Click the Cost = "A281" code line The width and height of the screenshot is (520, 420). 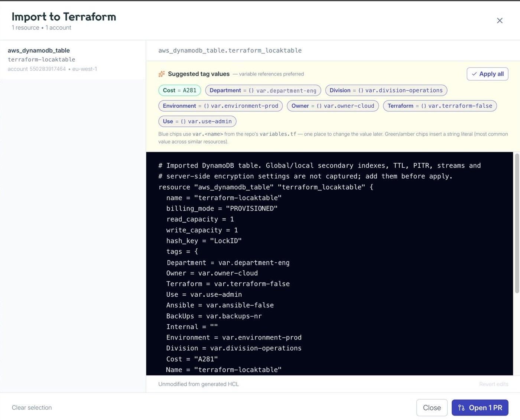coord(192,359)
